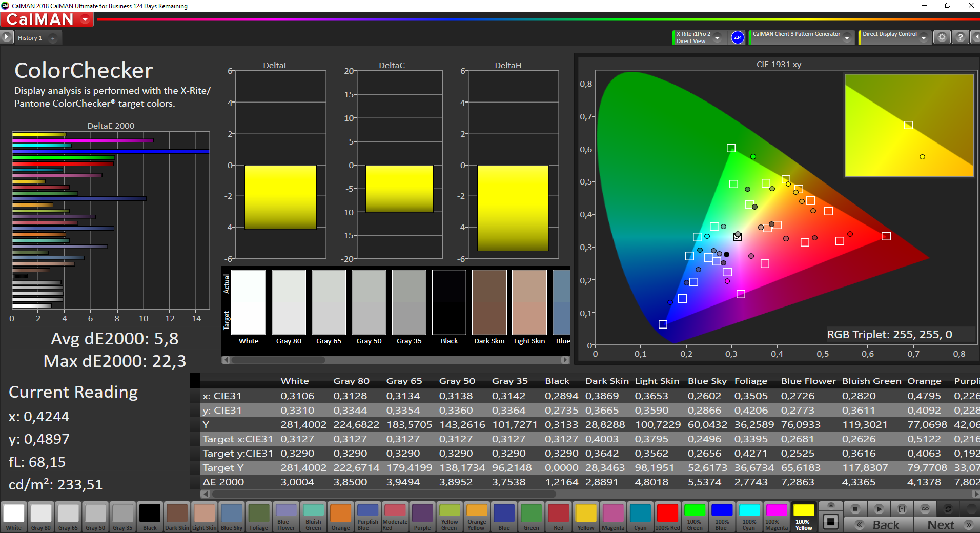Image resolution: width=980 pixels, height=533 pixels.
Task: Select the Dark Skin patch swatch
Action: (x=177, y=517)
